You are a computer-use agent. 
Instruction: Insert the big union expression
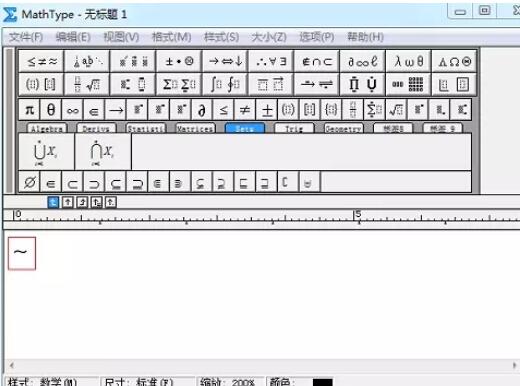[46, 152]
